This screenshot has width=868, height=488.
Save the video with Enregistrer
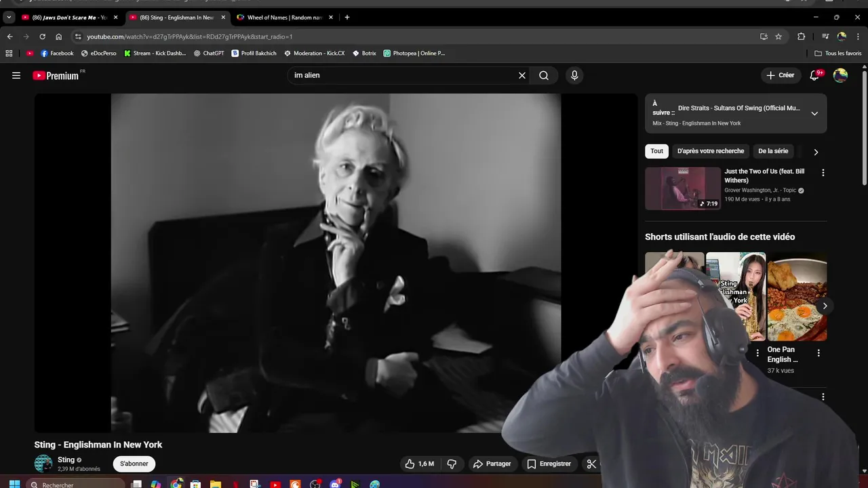[549, 464]
